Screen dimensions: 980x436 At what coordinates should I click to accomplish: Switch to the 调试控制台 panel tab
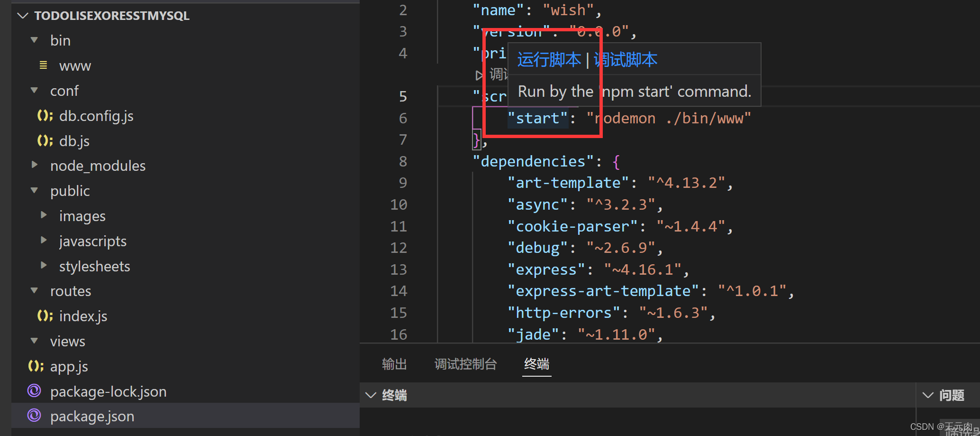(465, 364)
